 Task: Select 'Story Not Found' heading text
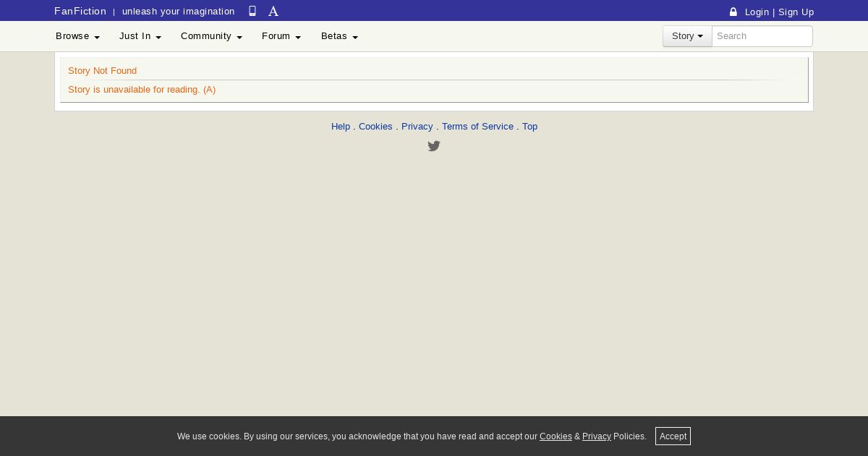(x=102, y=70)
